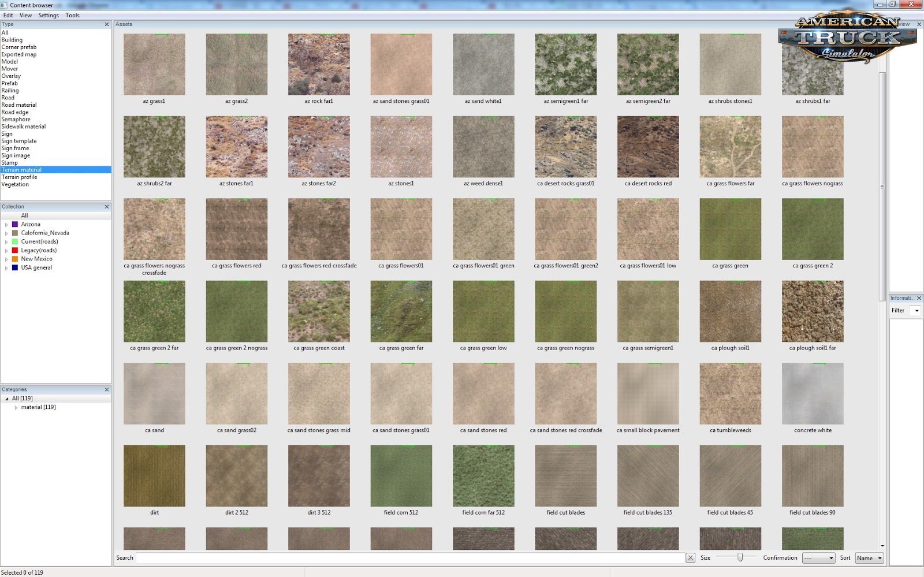Viewport: 924px width, 577px height.
Task: Open the Sort by Name dropdown
Action: tap(869, 558)
